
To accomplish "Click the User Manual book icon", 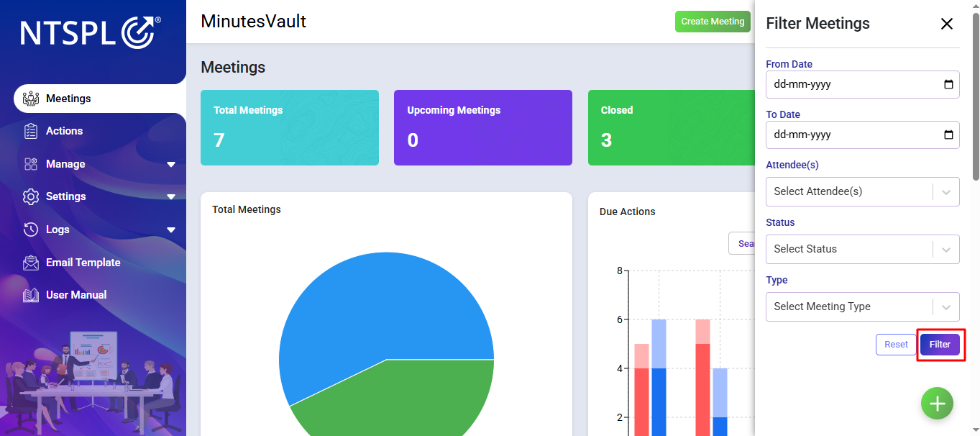I will click(30, 295).
